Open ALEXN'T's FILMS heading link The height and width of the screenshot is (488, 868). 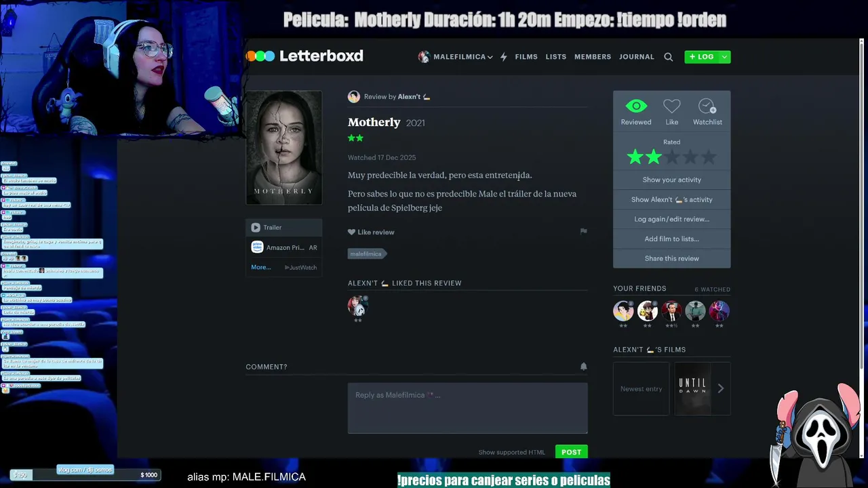[x=650, y=350]
